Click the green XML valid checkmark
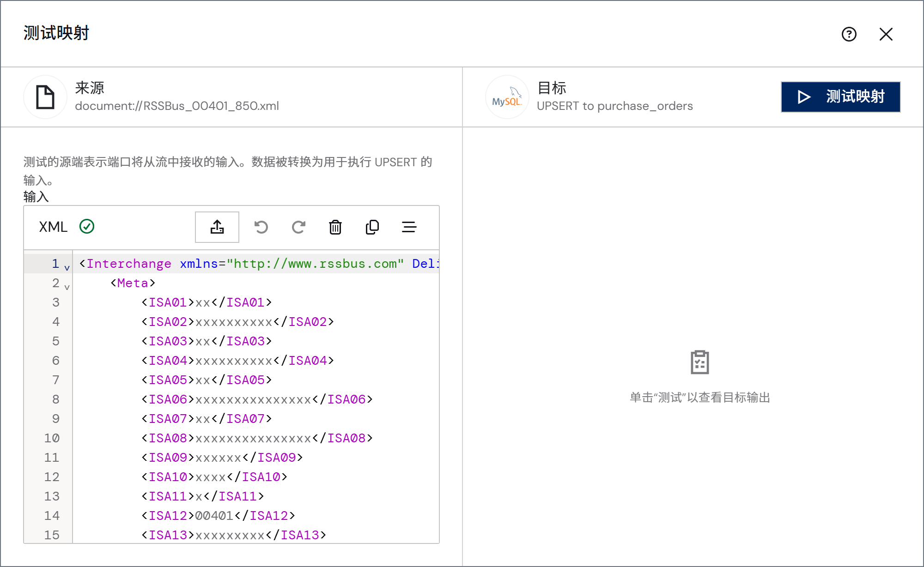Screen dimensions: 924x567 (x=87, y=227)
